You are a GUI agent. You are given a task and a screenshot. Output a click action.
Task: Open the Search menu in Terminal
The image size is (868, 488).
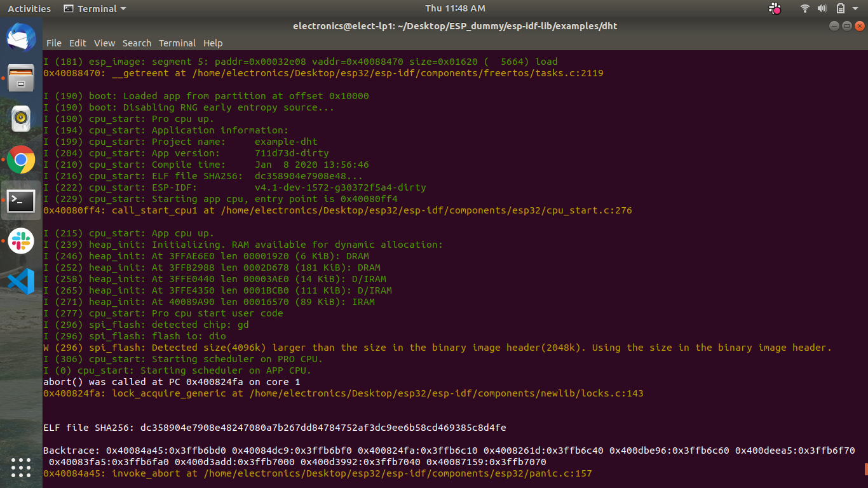[137, 43]
